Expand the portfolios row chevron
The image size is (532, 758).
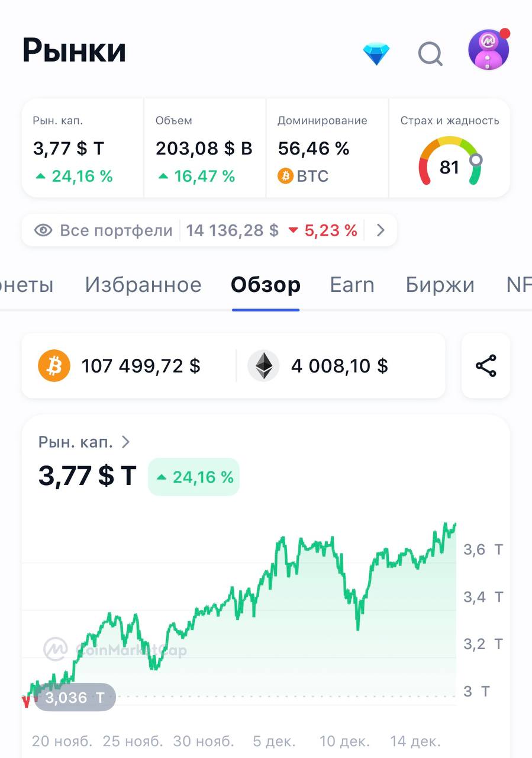[381, 230]
